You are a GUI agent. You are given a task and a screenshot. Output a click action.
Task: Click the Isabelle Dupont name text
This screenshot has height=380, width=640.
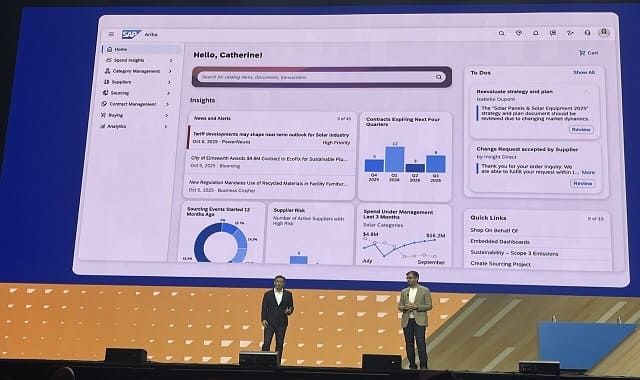(496, 99)
